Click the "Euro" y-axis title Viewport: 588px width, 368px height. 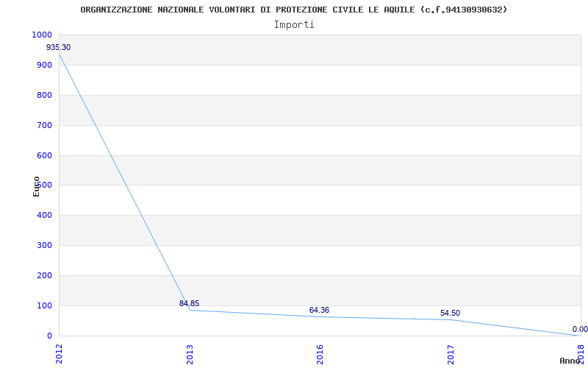coord(37,185)
